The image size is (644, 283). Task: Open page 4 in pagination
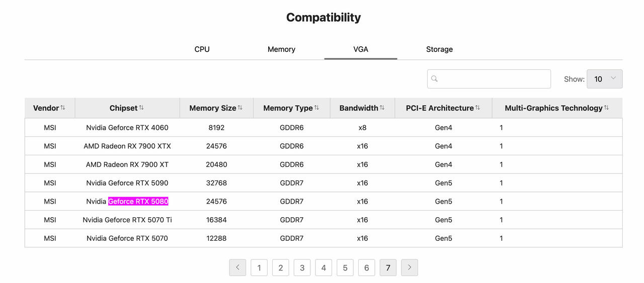[324, 267]
